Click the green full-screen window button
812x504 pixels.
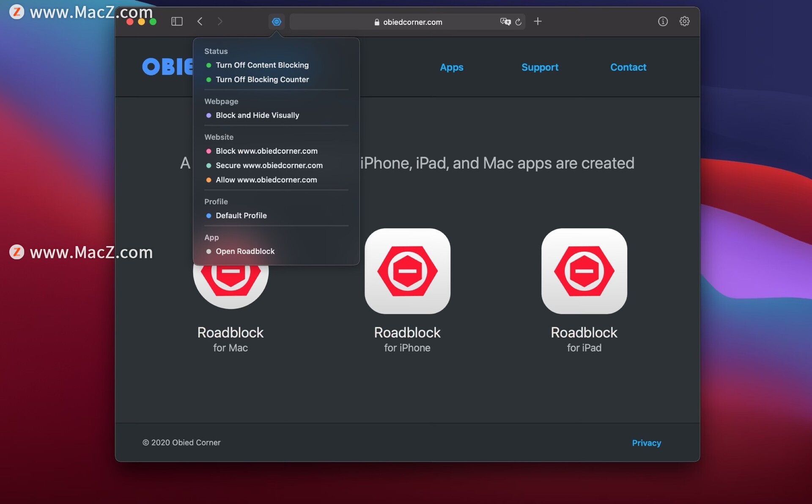pos(153,22)
